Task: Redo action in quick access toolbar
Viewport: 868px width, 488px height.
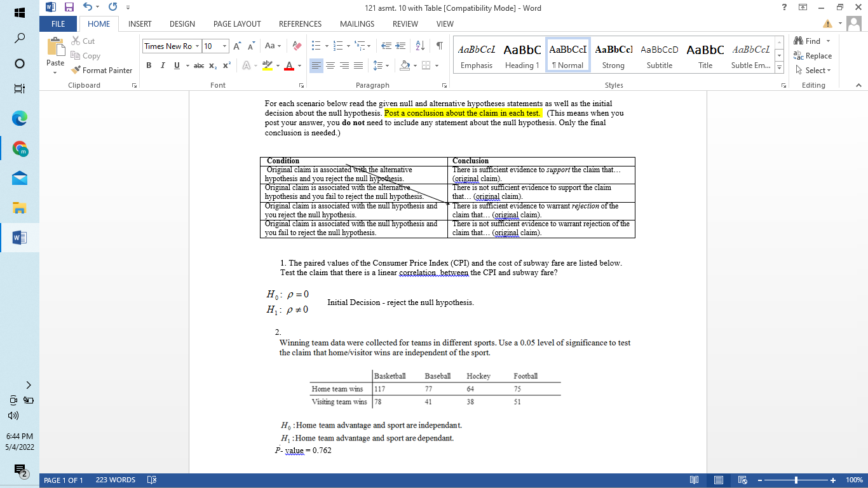Action: 113,8
